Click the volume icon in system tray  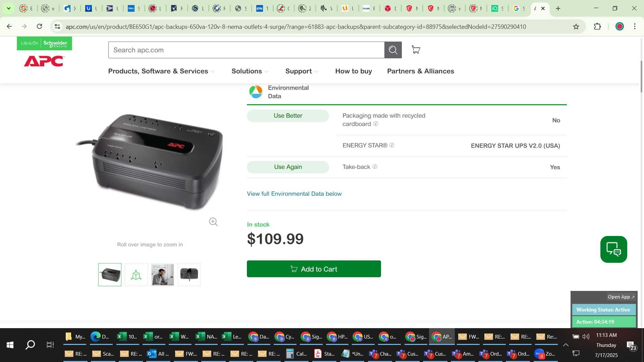pyautogui.click(x=586, y=337)
